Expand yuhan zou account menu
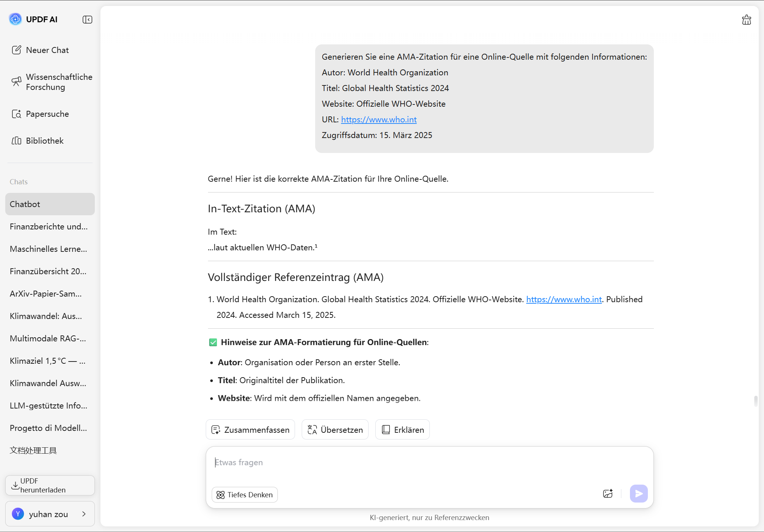 [50, 514]
